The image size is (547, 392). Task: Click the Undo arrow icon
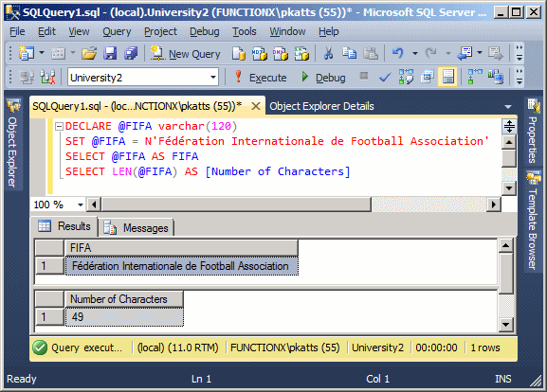pos(398,53)
